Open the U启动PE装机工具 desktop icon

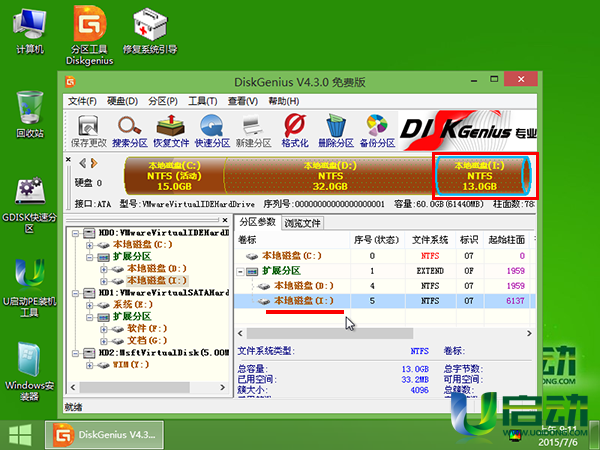click(x=29, y=288)
